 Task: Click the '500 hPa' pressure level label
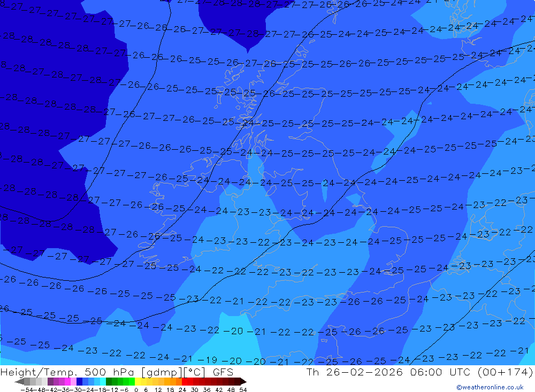point(109,372)
